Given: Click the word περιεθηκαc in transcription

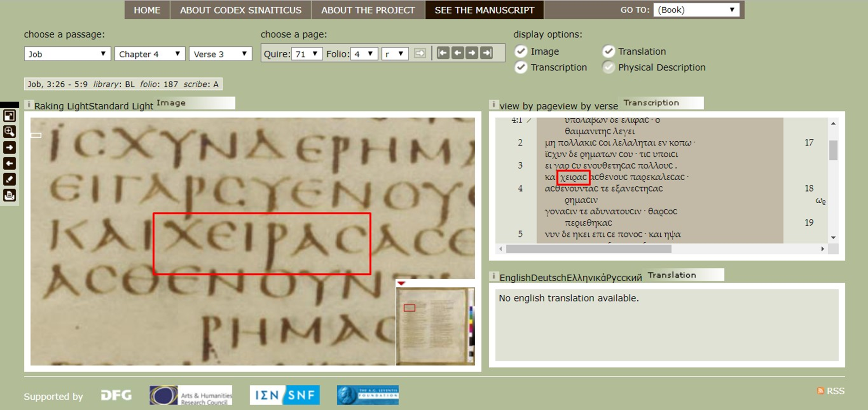Looking at the screenshot, I should [588, 223].
